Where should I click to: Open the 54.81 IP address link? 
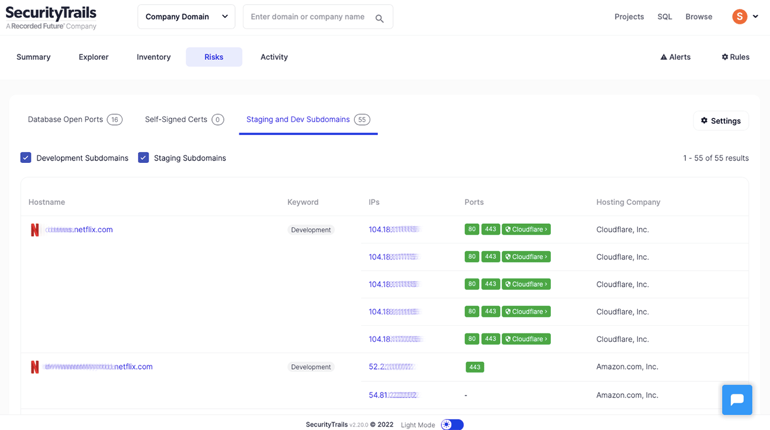(393, 395)
